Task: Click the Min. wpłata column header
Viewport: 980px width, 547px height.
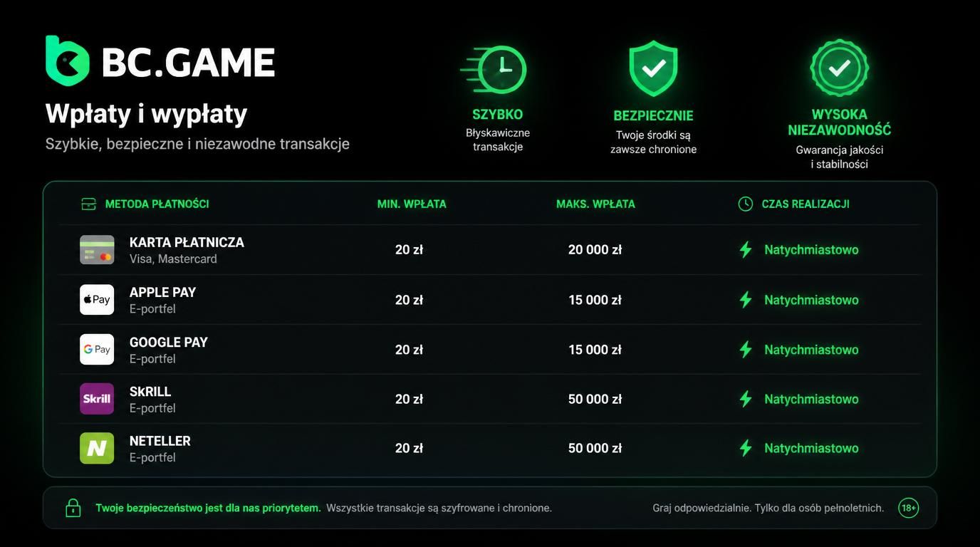Action: tap(412, 204)
